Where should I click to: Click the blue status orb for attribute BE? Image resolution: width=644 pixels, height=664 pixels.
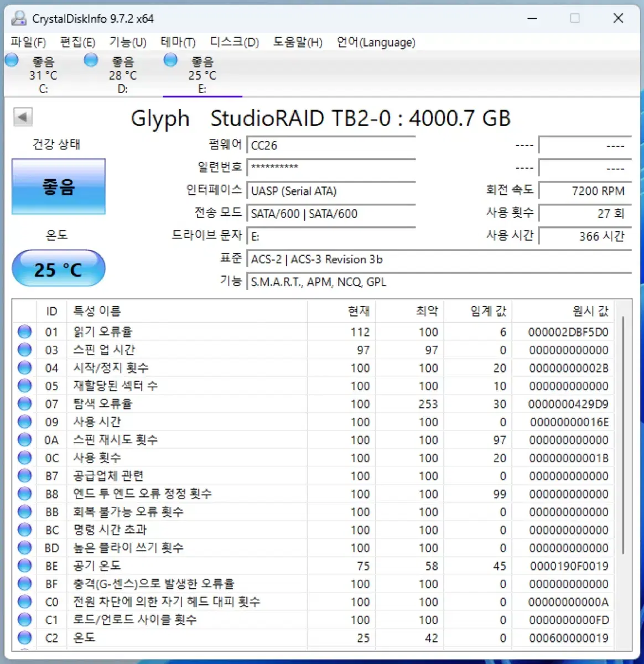point(24,566)
